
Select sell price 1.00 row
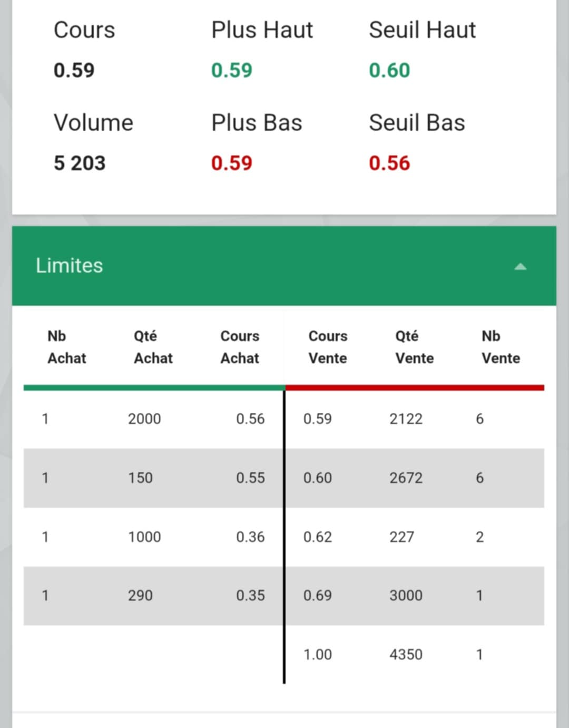[x=414, y=655]
